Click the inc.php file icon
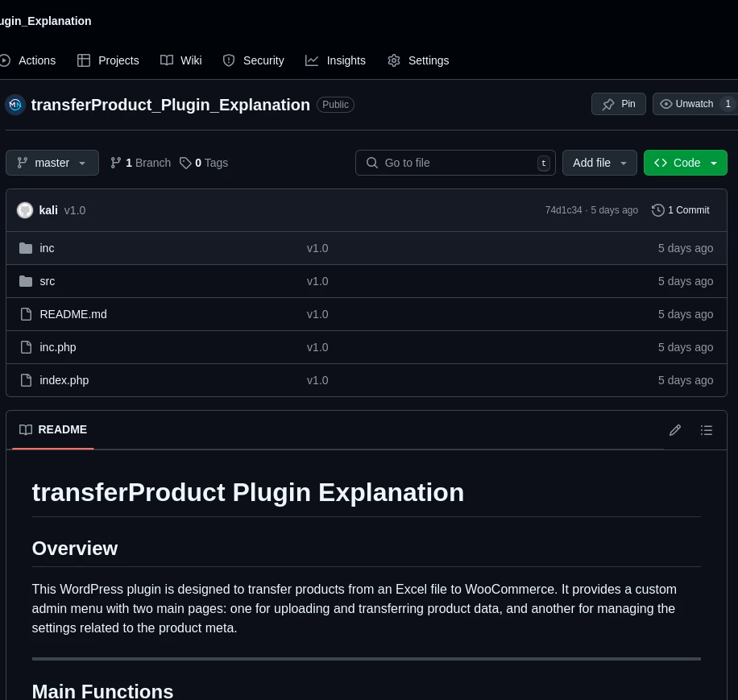 click(27, 347)
